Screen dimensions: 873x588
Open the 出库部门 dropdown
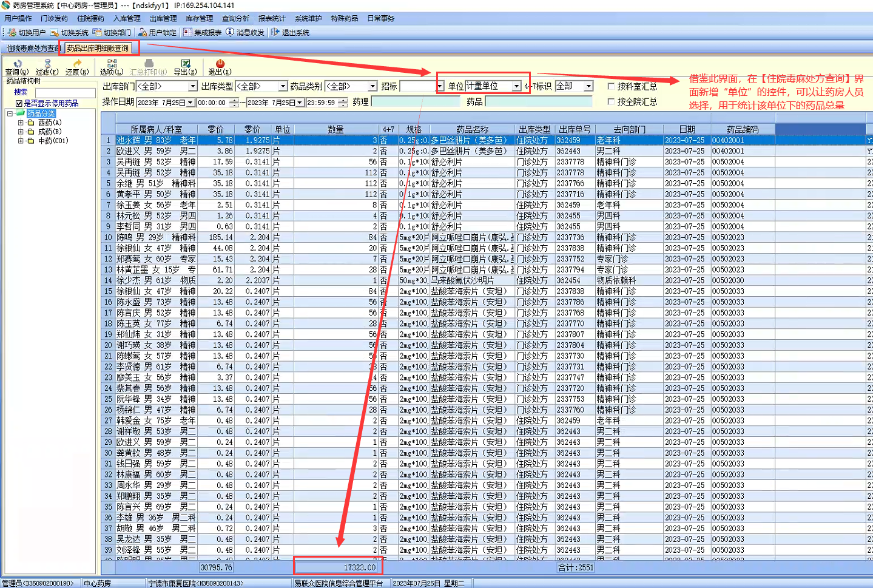(193, 86)
